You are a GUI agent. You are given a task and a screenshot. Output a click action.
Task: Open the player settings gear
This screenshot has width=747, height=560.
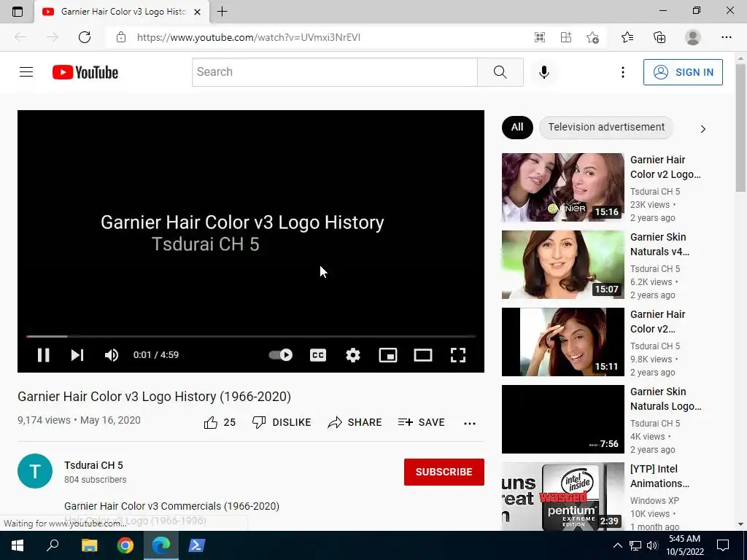353,355
